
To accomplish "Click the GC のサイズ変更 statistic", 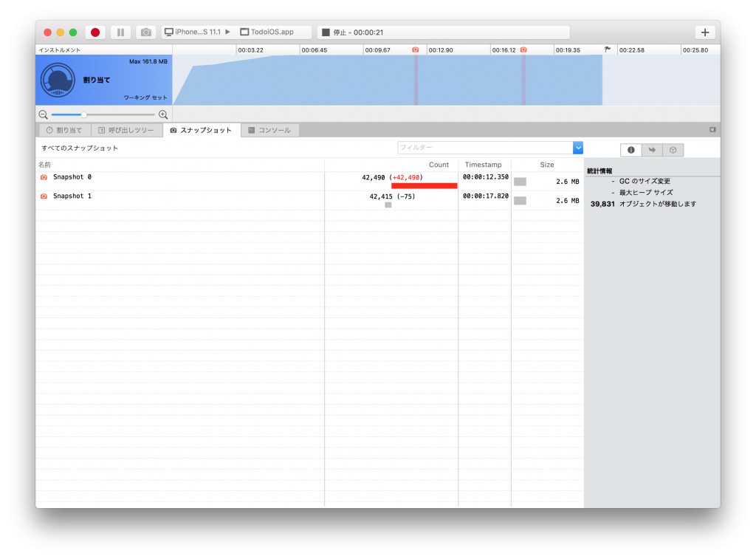I will coord(645,182).
